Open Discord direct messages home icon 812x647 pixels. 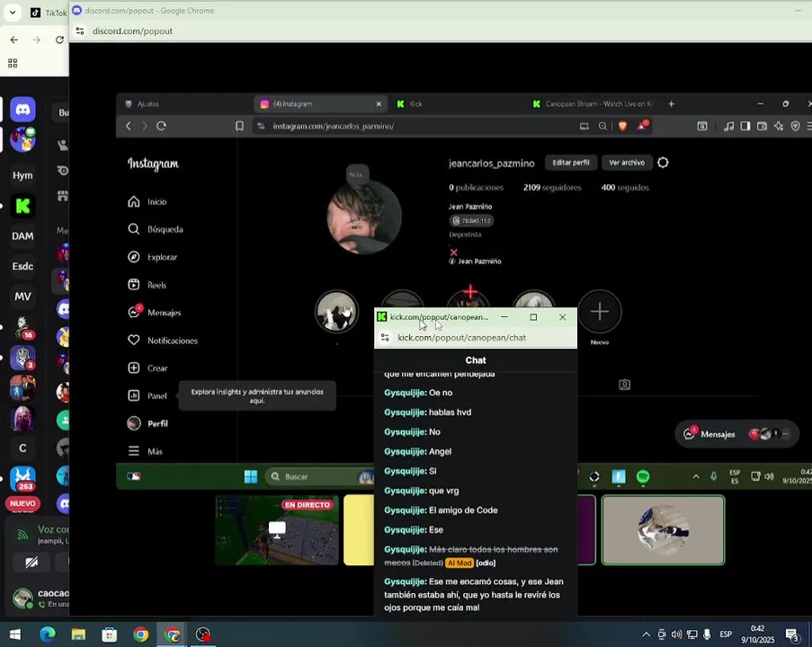coord(22,110)
